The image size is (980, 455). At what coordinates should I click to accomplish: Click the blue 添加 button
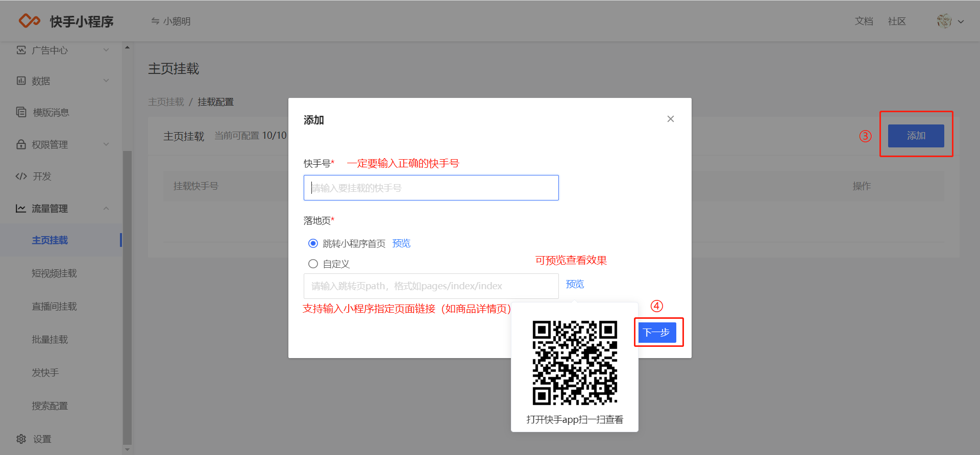pyautogui.click(x=916, y=136)
